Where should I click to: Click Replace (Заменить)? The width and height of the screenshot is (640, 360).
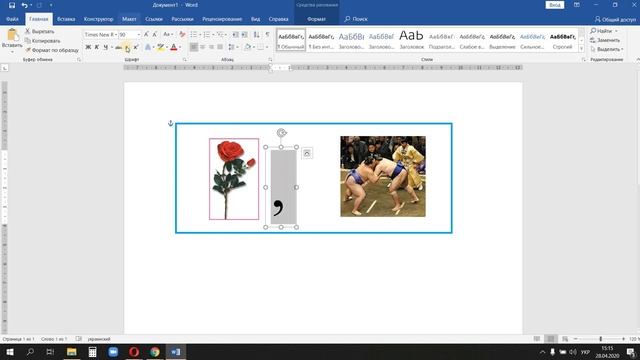point(605,40)
